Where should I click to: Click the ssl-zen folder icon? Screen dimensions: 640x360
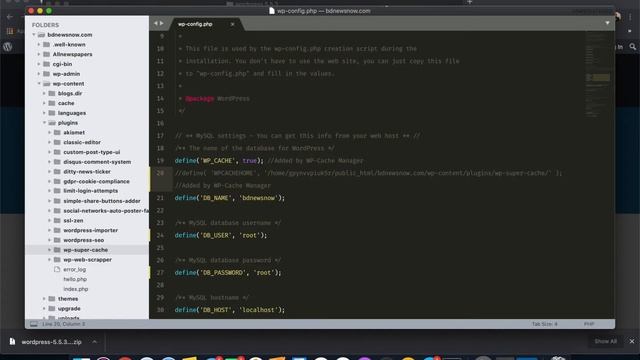[57, 220]
